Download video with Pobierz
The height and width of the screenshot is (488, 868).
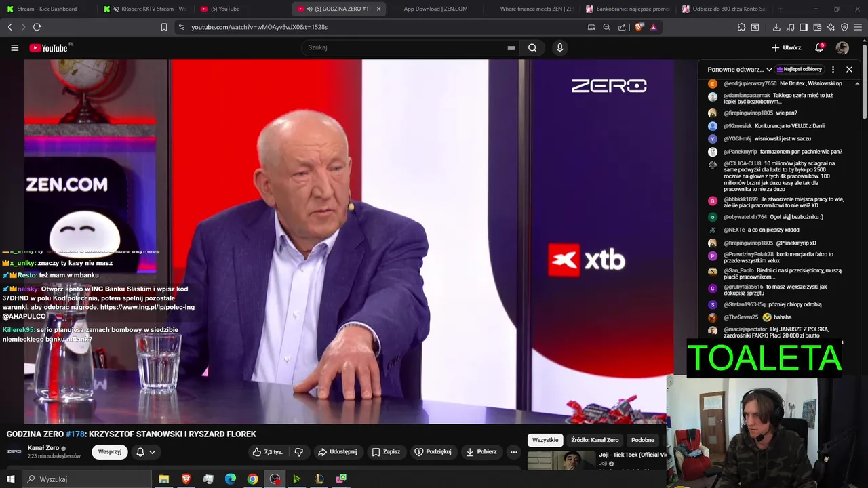click(x=481, y=452)
